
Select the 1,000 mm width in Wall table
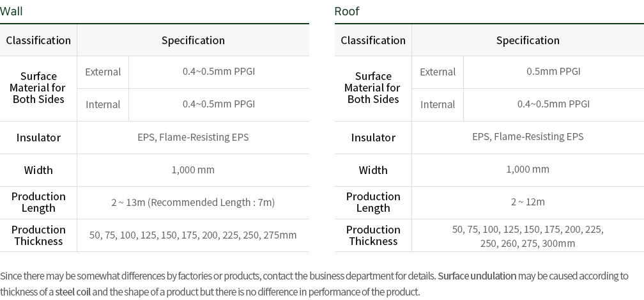[x=193, y=170]
